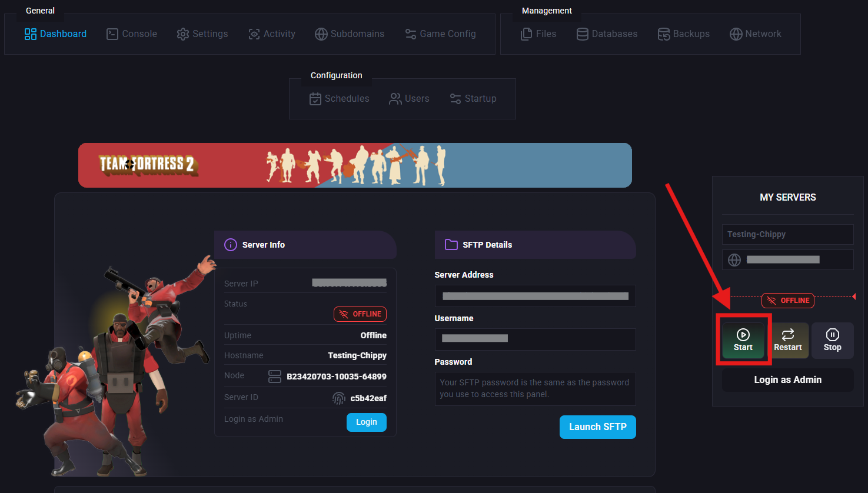Click the Team Fortress 2 banner

[x=355, y=165]
